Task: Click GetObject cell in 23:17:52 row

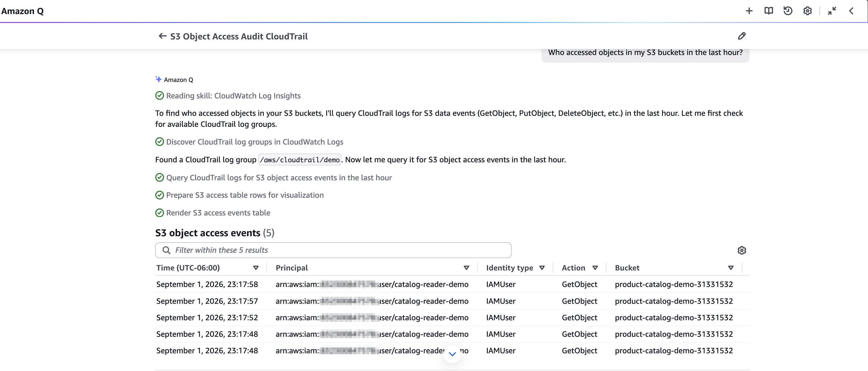Action: [x=579, y=318]
